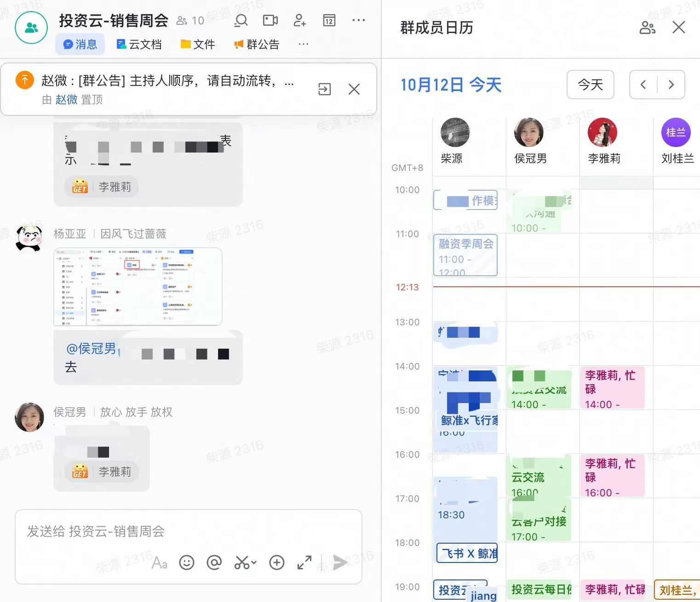This screenshot has height=602, width=700.
Task: Select the 融资季周会 event at 11:00
Action: coord(465,256)
